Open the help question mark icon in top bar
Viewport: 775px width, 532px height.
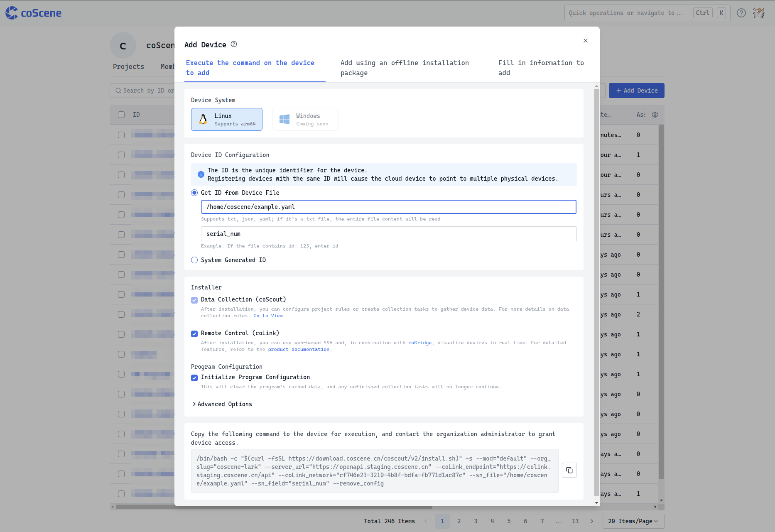point(741,13)
